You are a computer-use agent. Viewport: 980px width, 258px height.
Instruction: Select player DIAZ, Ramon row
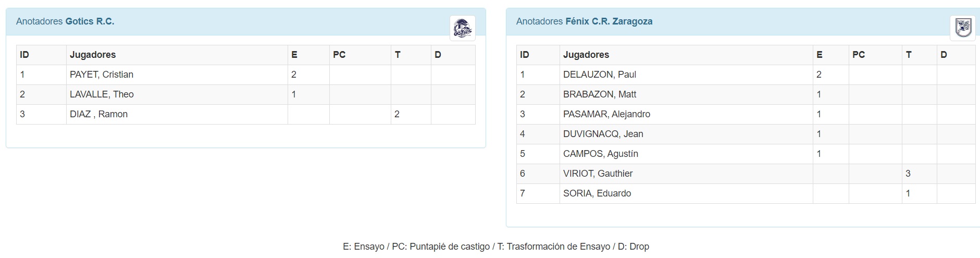(x=246, y=114)
